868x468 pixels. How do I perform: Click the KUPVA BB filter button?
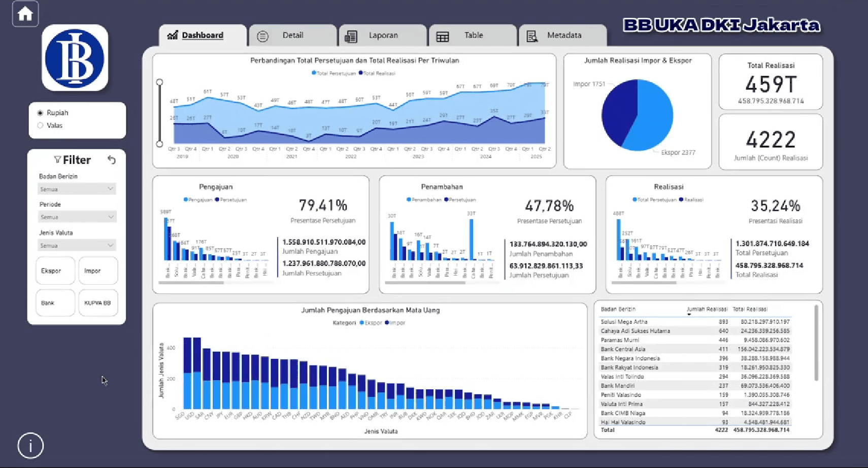(98, 303)
